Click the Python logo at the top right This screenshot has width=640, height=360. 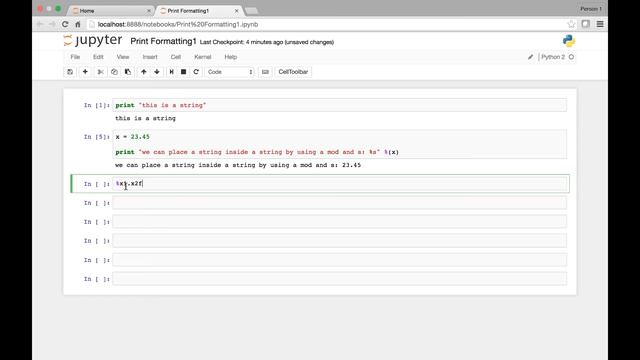569,41
